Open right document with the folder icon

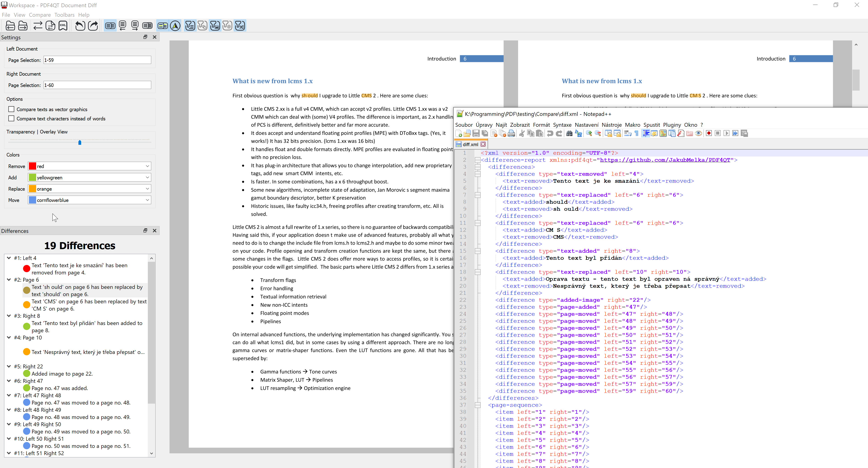pyautogui.click(x=23, y=26)
